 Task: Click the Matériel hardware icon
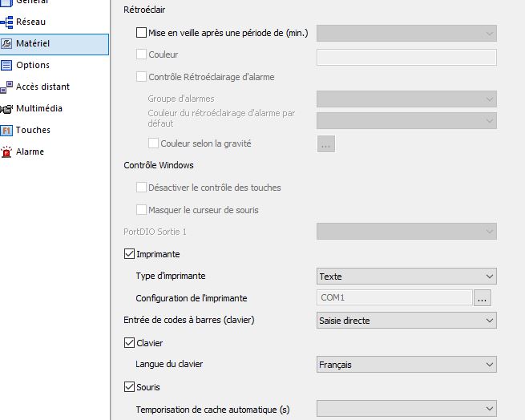click(6, 44)
